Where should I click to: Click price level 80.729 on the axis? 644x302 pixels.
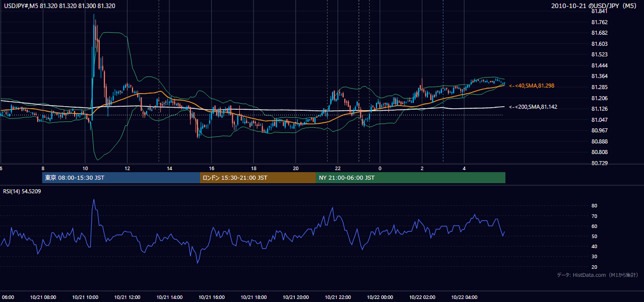coord(600,163)
